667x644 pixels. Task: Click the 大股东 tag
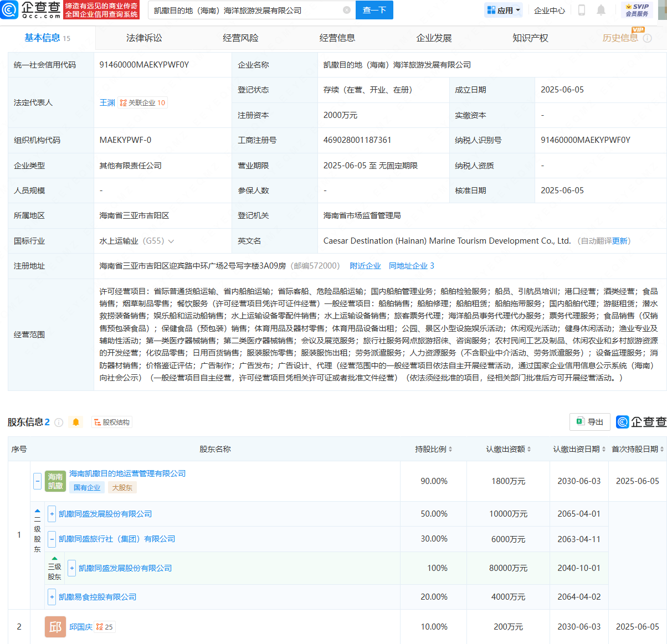(x=122, y=488)
